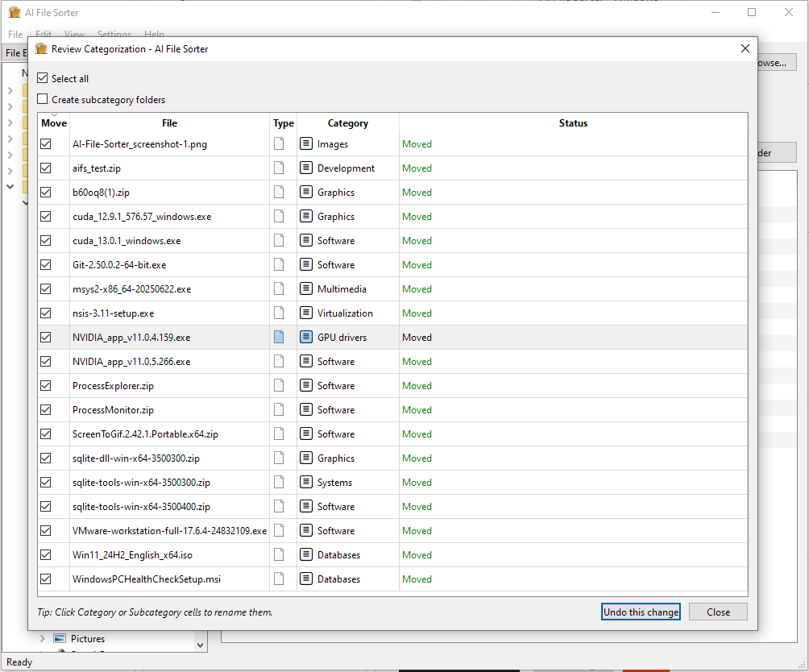Select file name VMware-workstation-full-17.6.4-24832109.exe

170,531
